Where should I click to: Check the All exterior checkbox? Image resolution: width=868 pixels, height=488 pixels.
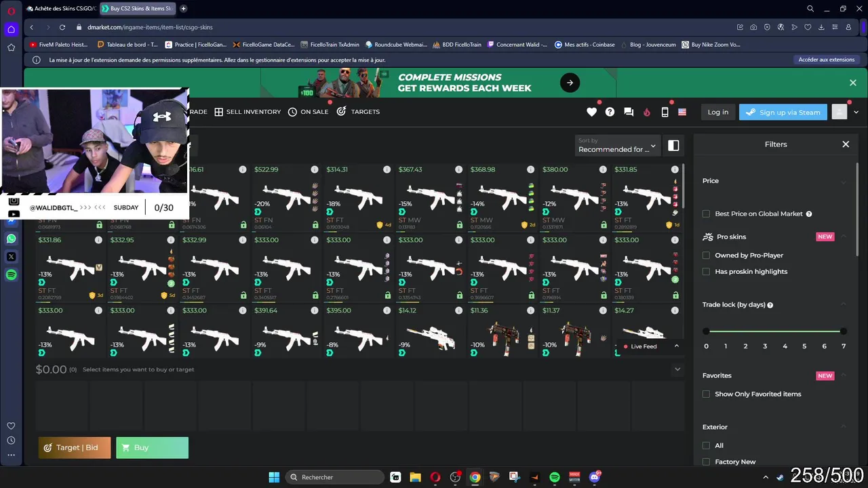[x=706, y=445]
